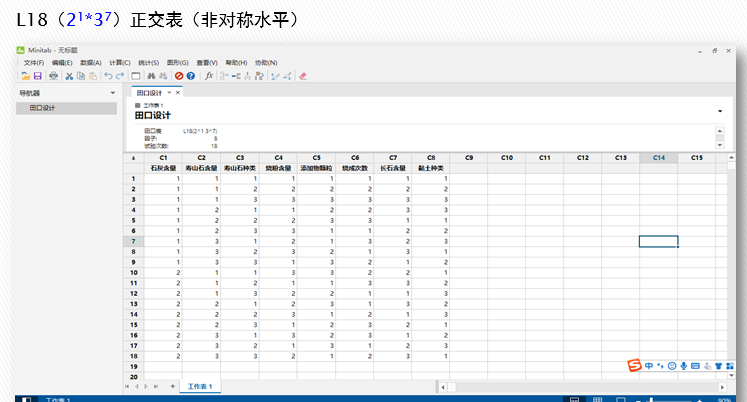Go to first worksheet tab arrow
This screenshot has height=402, width=747.
tap(127, 386)
